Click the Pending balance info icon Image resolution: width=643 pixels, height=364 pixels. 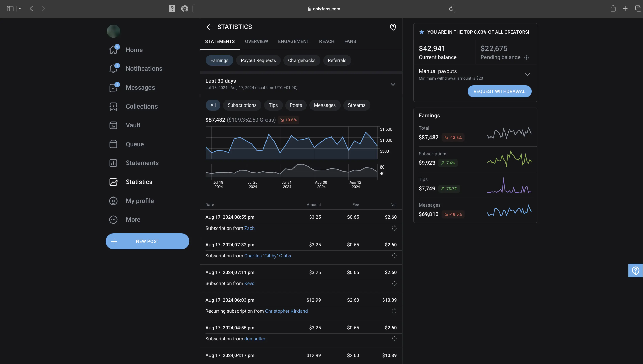526,57
